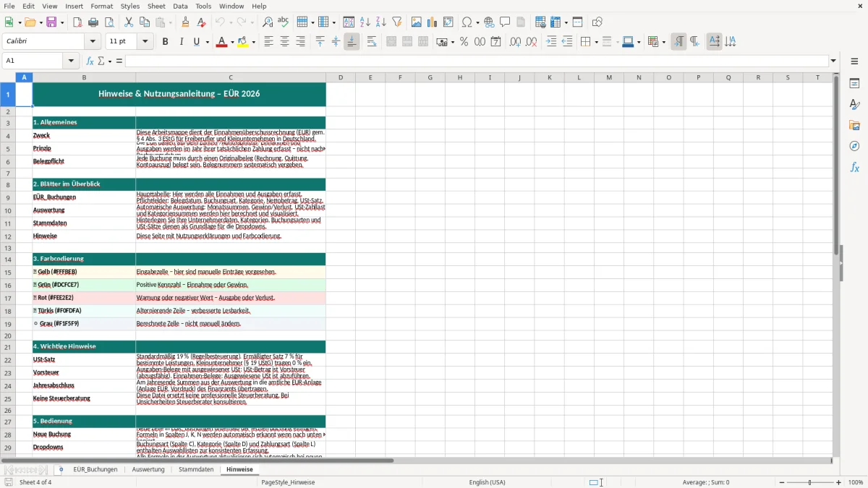
Task: Toggle Align Left
Action: pos(268,42)
